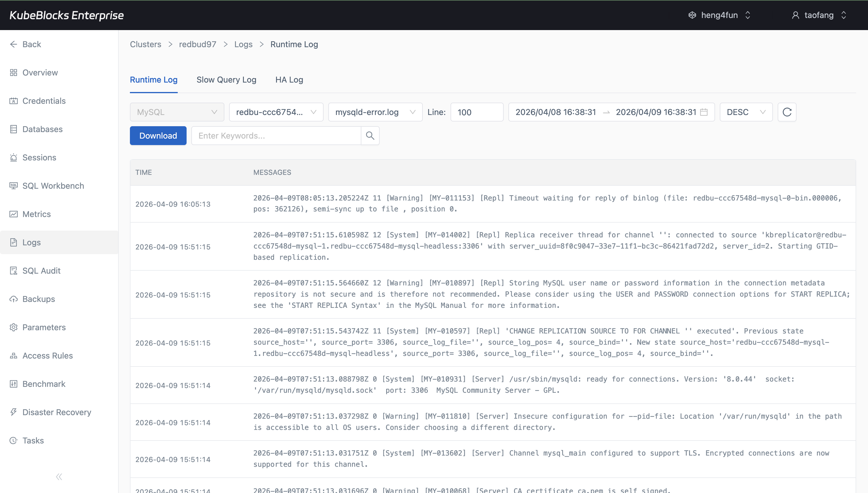
Task: Open the HA Log tab
Action: click(x=289, y=80)
